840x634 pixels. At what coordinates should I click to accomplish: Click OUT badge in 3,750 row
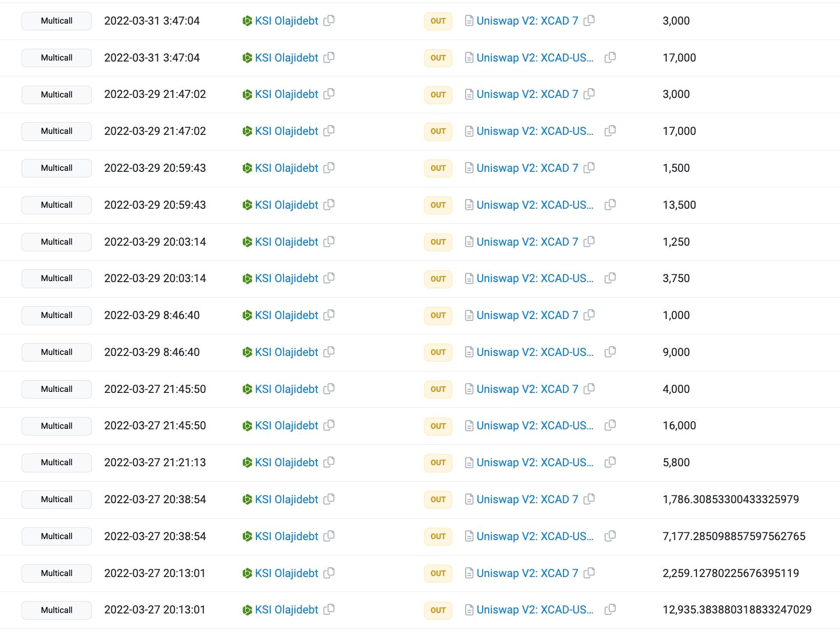point(438,279)
